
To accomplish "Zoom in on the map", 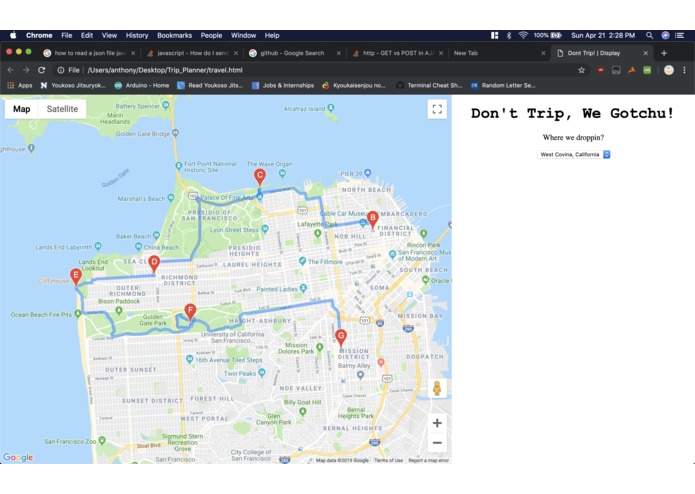I will coord(437,423).
